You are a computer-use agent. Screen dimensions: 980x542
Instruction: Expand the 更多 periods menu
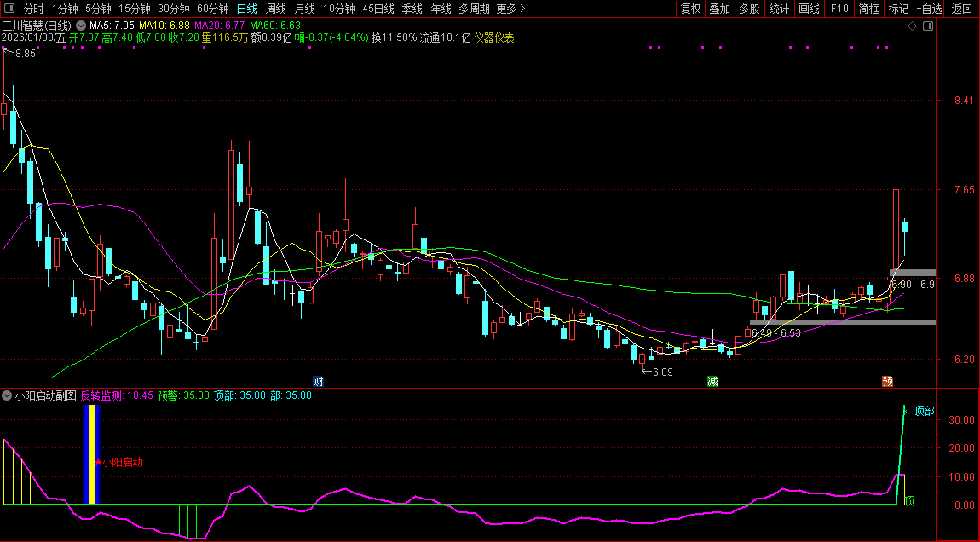(x=510, y=9)
